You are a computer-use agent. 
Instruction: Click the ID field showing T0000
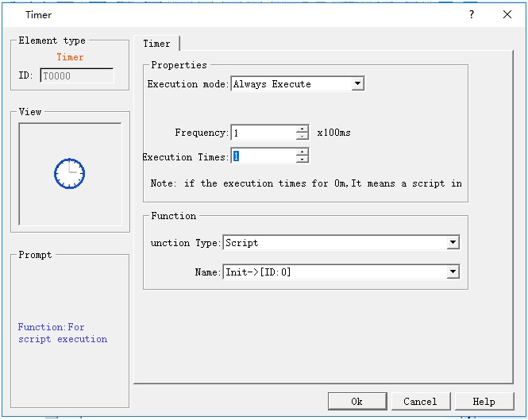(76, 76)
